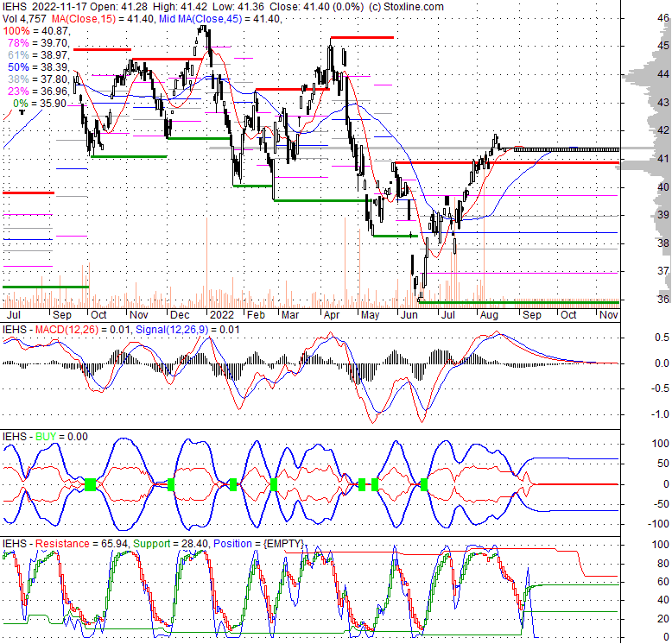Click the 50% = 38.39 Fibonacci level
The height and width of the screenshot is (644, 672).
(x=39, y=66)
